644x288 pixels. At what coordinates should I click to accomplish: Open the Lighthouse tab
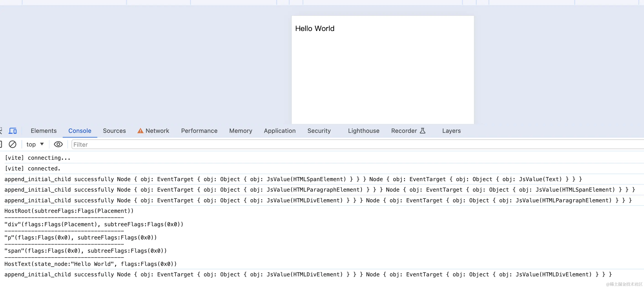363,131
